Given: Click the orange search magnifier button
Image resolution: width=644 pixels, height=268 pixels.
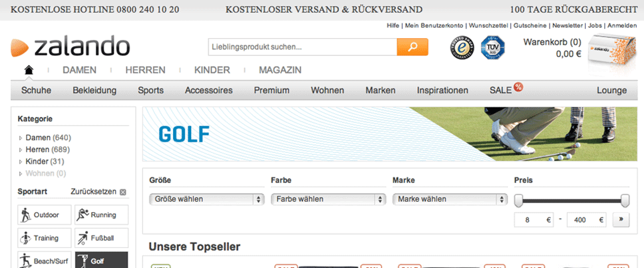Looking at the screenshot, I should [x=413, y=47].
